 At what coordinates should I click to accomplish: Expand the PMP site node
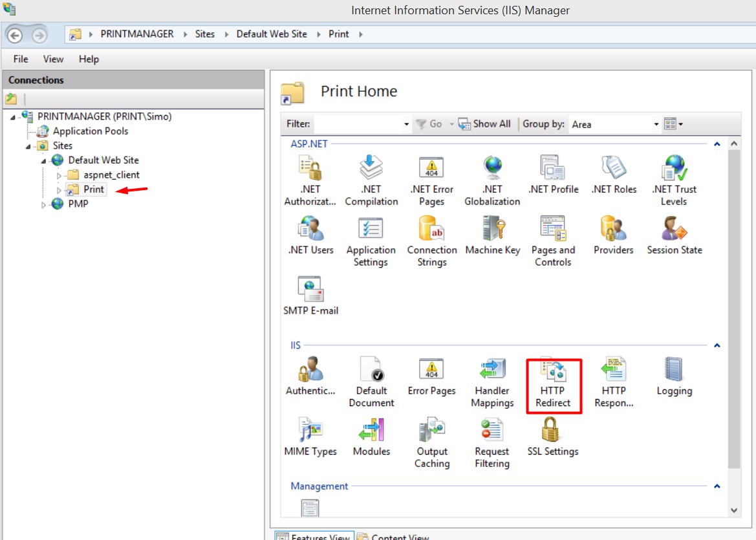coord(43,204)
